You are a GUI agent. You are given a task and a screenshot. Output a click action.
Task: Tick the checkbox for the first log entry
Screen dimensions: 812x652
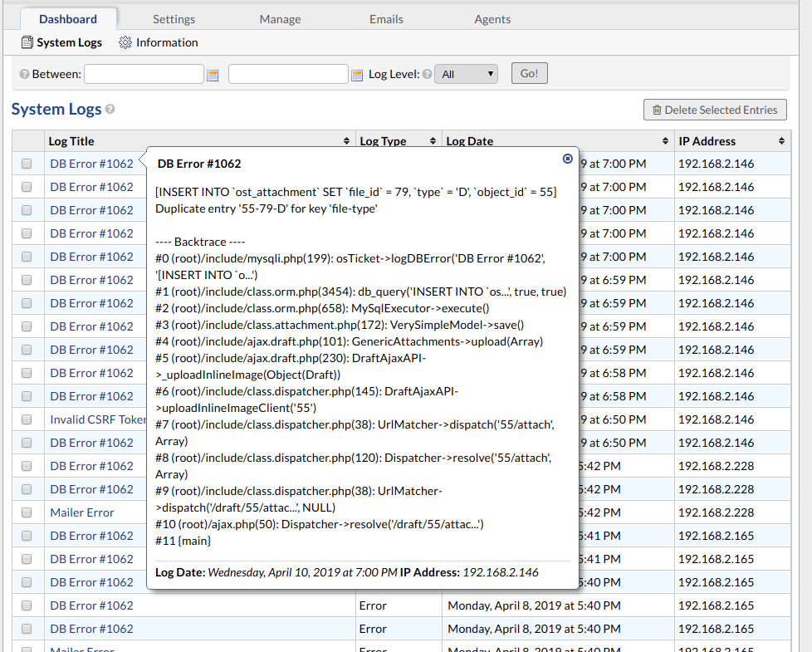(x=27, y=164)
